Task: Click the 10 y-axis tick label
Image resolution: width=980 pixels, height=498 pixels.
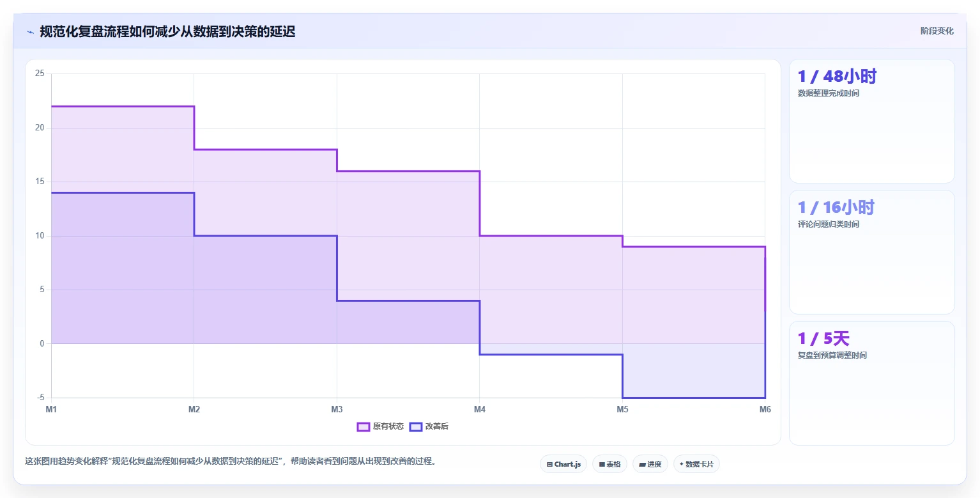Action: [40, 236]
